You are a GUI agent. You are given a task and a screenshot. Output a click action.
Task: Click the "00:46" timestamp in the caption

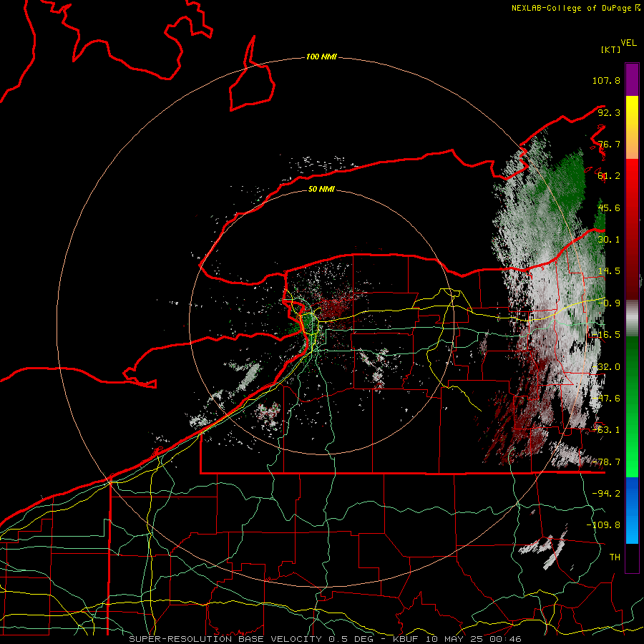507,639
